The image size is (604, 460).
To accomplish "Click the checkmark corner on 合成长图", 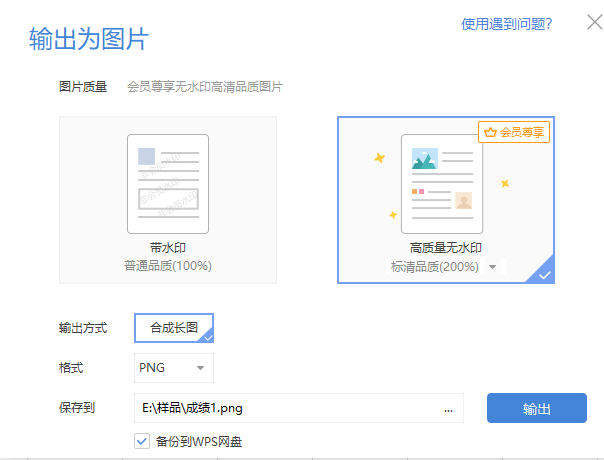I will click(x=207, y=339).
